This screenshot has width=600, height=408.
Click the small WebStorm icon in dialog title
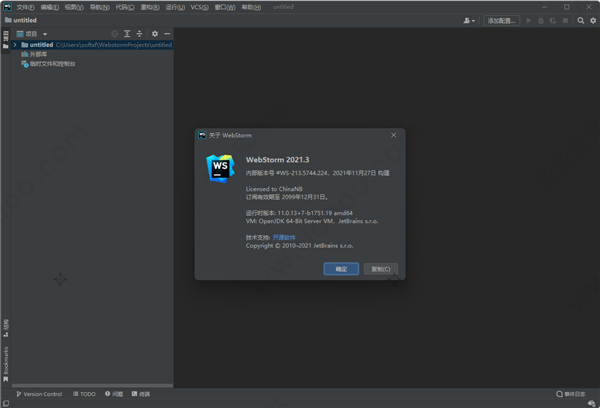202,135
